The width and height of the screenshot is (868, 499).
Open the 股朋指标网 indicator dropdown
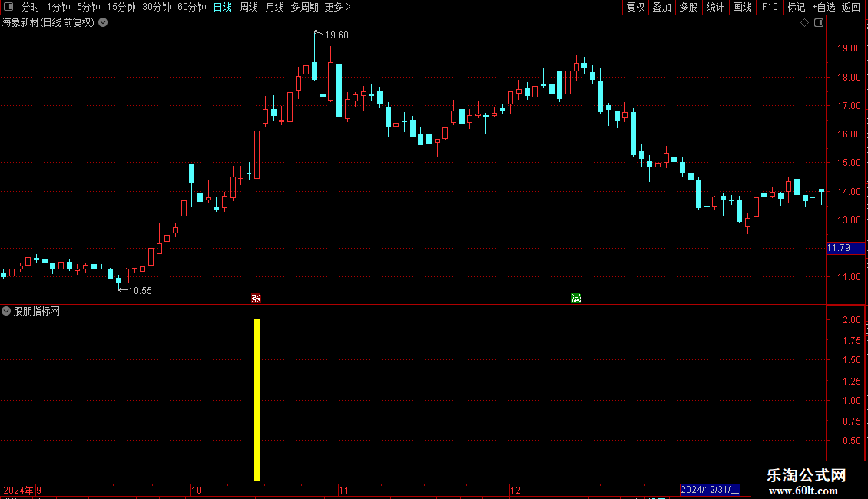click(6, 312)
